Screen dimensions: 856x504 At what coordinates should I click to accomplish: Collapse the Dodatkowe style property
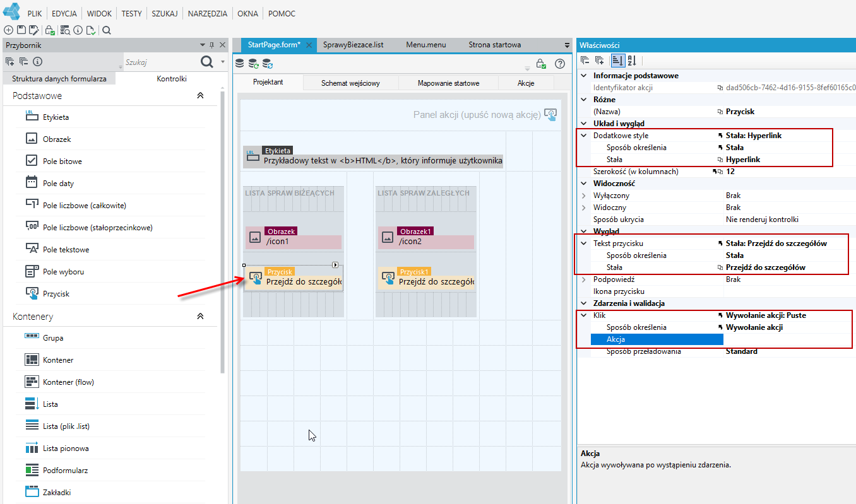pos(583,136)
